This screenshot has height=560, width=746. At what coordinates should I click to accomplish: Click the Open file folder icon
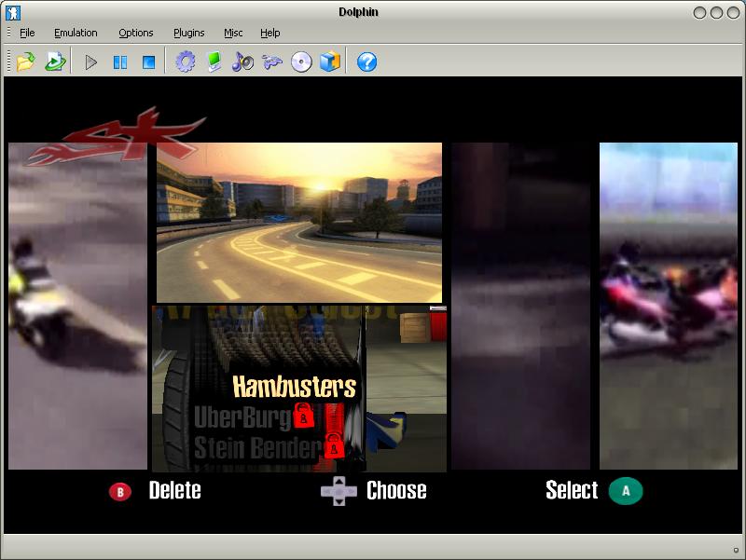point(25,62)
